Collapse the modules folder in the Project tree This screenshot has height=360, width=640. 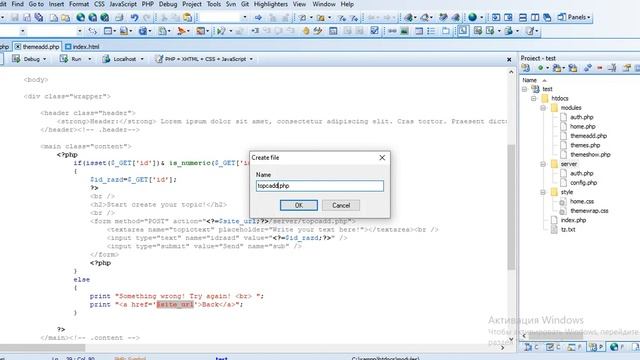click(x=543, y=108)
